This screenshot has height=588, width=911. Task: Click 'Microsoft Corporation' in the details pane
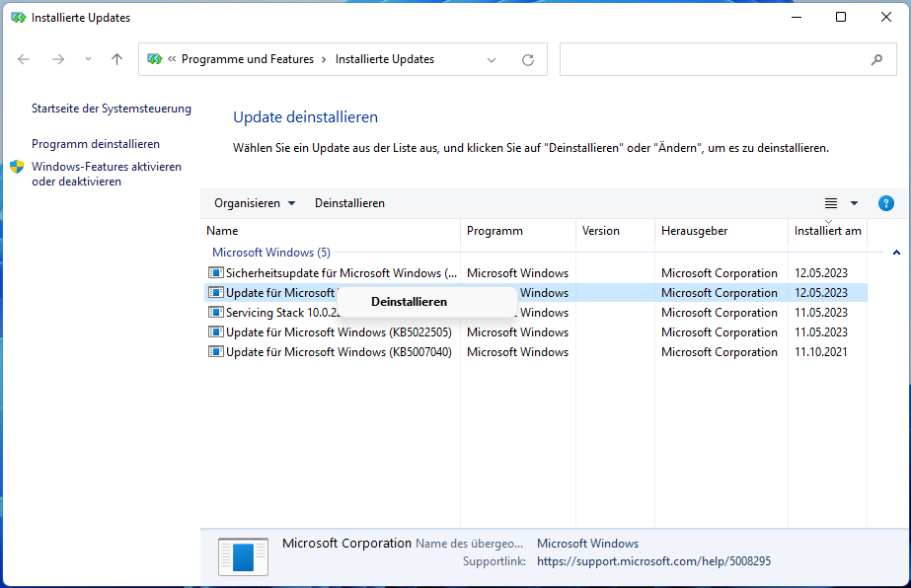tap(346, 544)
